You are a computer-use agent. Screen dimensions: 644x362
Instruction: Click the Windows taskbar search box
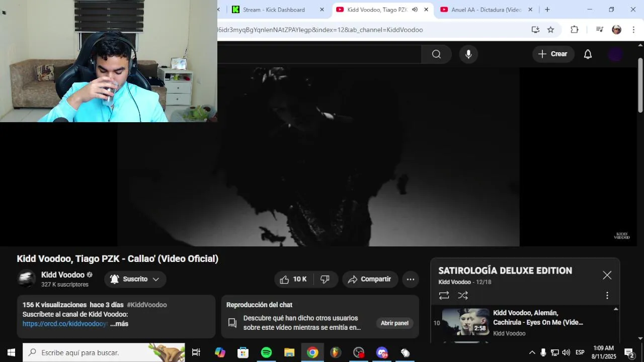click(104, 352)
